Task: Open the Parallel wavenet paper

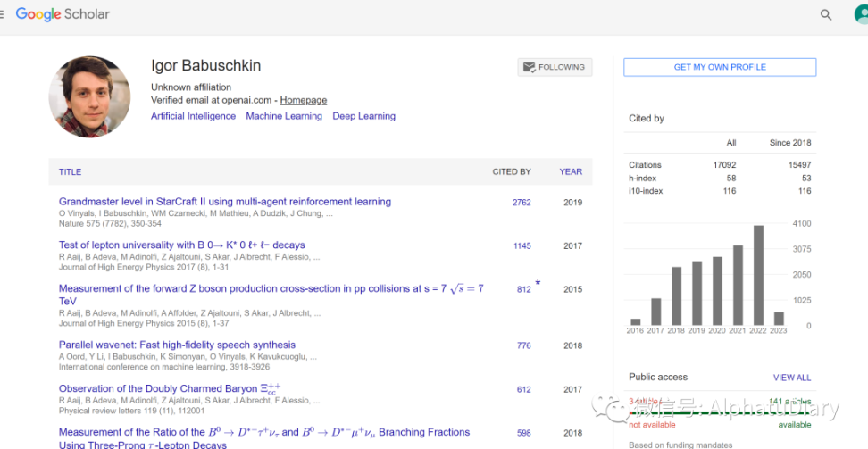Action: [x=177, y=345]
